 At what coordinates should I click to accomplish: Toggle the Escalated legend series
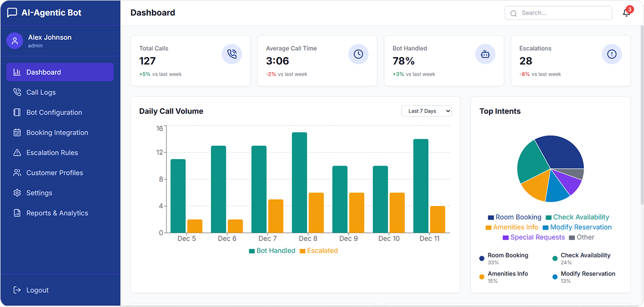318,251
